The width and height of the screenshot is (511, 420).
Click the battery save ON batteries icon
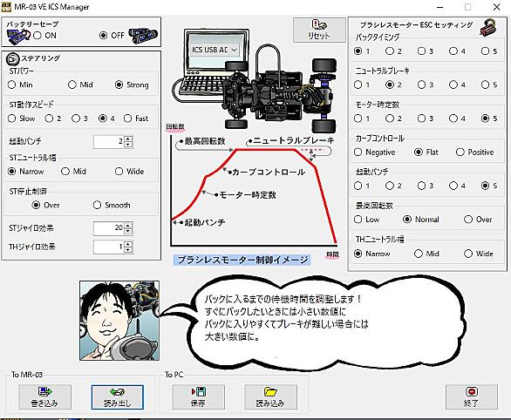18,37
